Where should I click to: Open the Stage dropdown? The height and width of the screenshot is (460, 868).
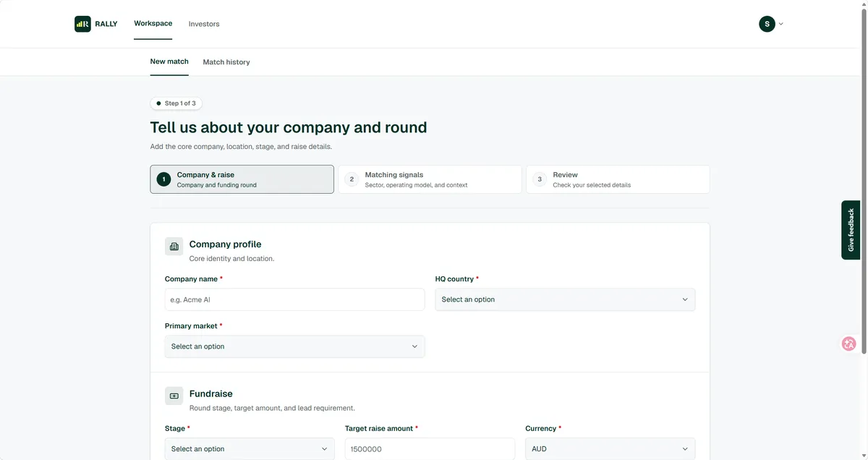(250, 449)
